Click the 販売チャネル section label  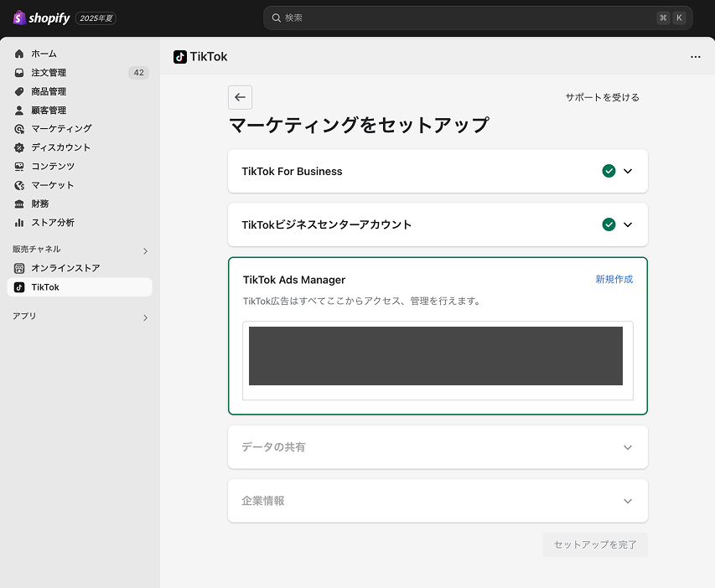[x=37, y=250]
